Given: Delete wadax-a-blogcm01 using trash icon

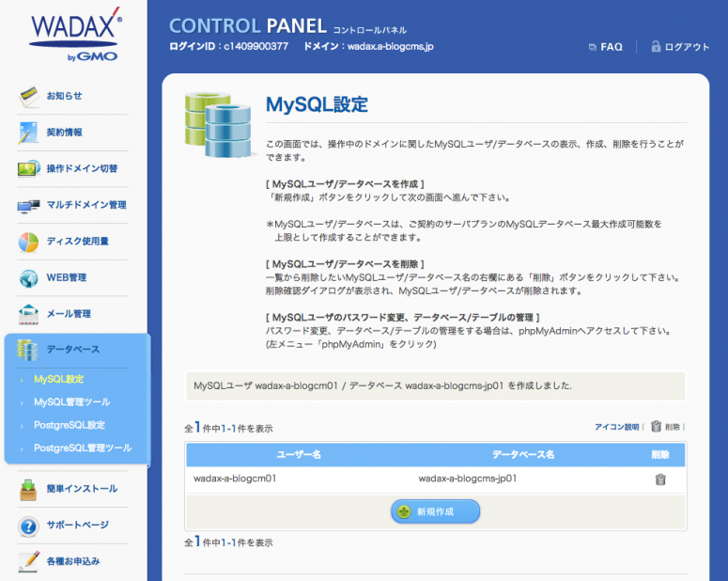Looking at the screenshot, I should pyautogui.click(x=660, y=479).
